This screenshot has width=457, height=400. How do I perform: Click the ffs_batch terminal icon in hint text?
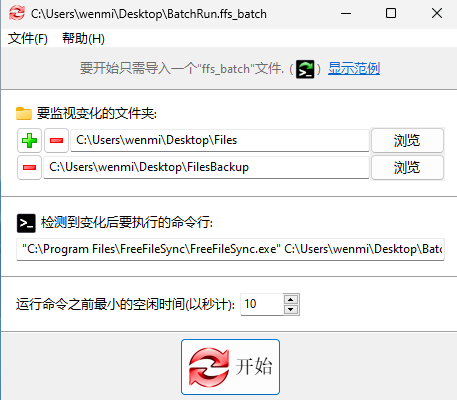[305, 69]
